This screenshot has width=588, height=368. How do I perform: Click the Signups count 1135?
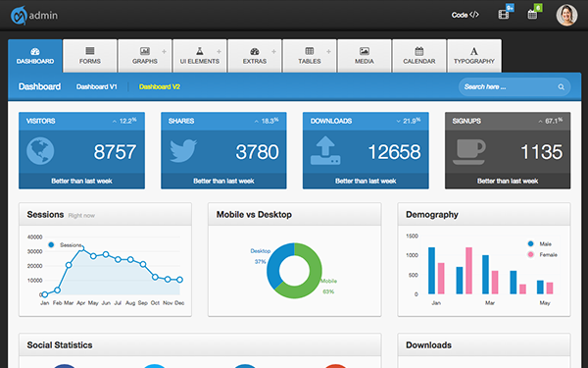coord(542,152)
